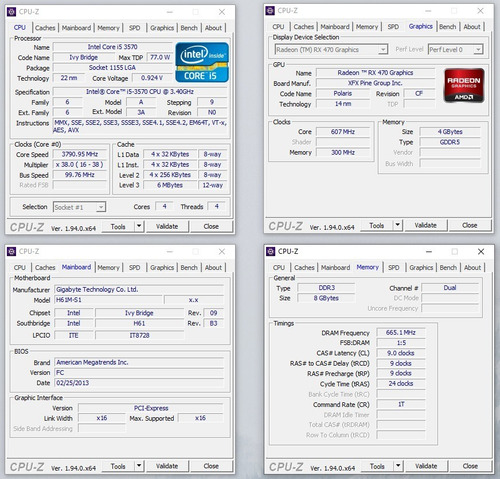Click the Intel Core i5 logo in CPU window
Image resolution: width=500 pixels, height=479 pixels.
point(202,62)
